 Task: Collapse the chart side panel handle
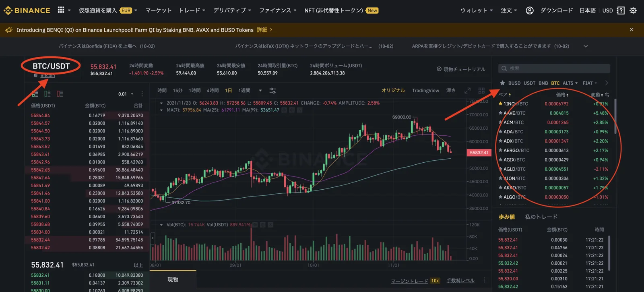153,238
